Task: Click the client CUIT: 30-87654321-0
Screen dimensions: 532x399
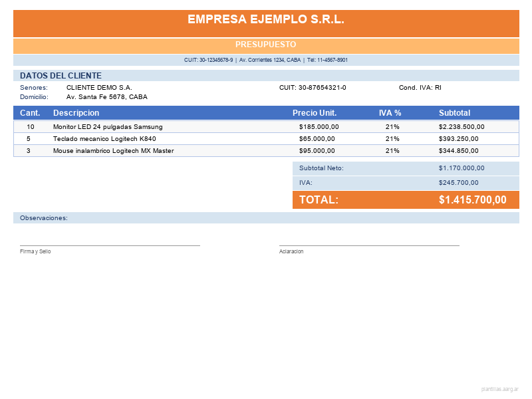Action: pyautogui.click(x=313, y=88)
